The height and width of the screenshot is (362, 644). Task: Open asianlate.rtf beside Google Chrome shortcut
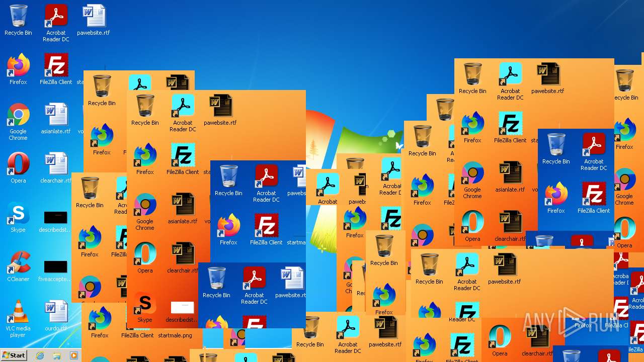[56, 119]
